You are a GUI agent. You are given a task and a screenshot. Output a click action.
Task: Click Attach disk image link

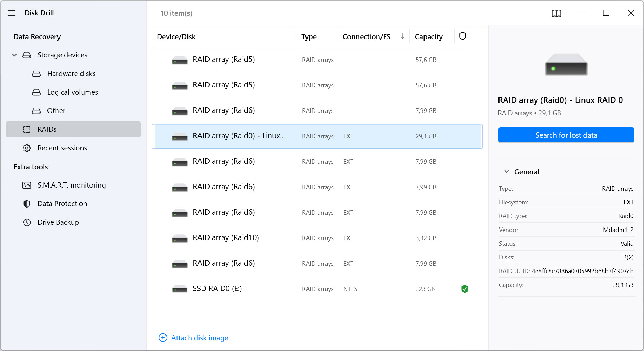(x=202, y=338)
